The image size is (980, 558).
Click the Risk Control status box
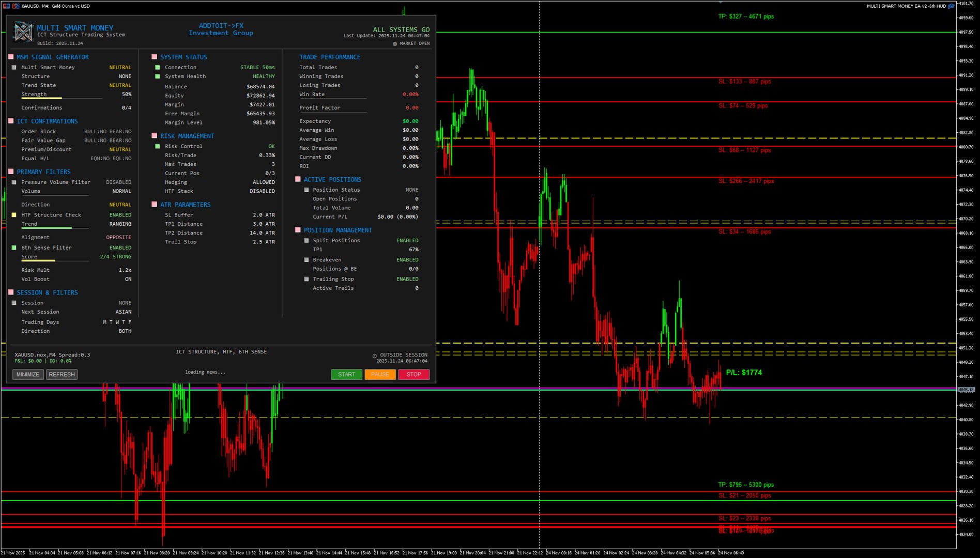158,147
